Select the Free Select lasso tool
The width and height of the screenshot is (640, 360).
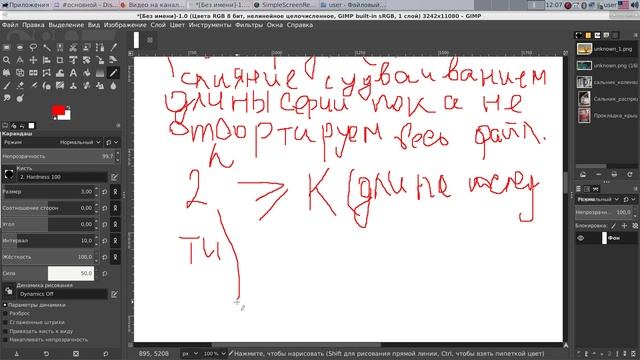click(x=33, y=47)
